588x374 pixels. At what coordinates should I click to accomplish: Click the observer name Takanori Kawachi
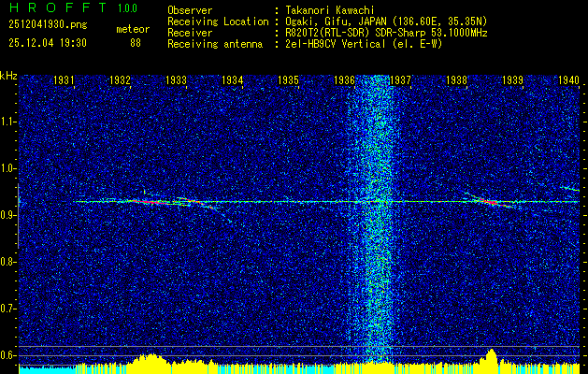330,10
